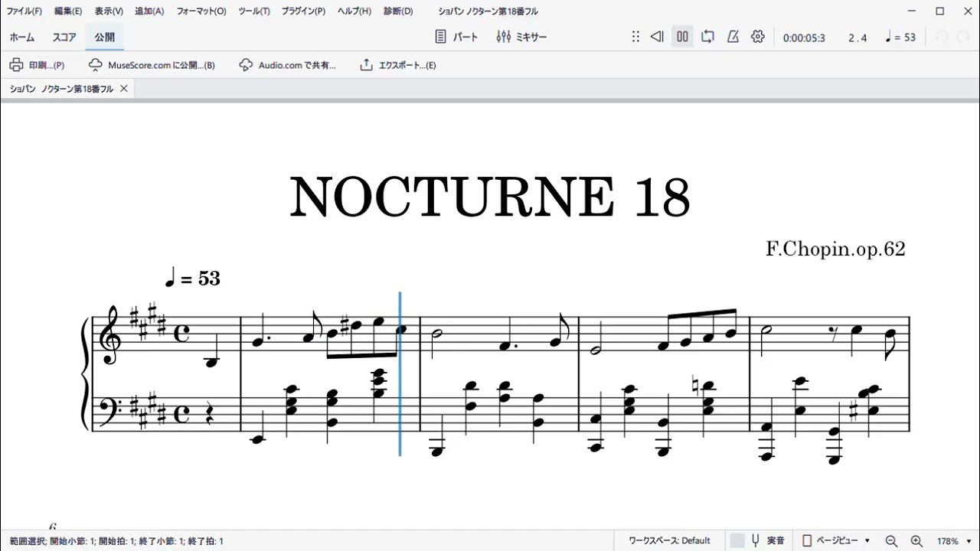This screenshot has width=980, height=551.
Task: Click the playback time 0:00:05:3 field
Action: pyautogui.click(x=804, y=37)
